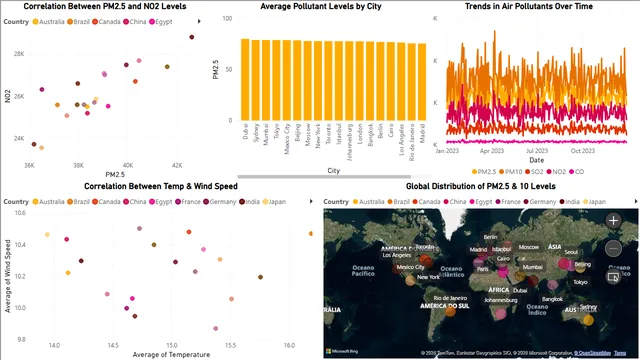Select Japan in Temp Wind Speed legend

click(x=274, y=202)
